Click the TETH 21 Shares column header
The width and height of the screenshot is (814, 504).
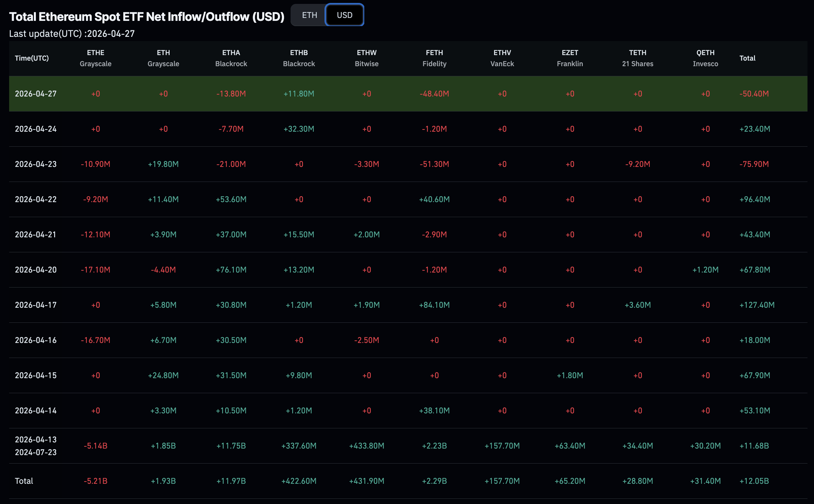tap(637, 58)
